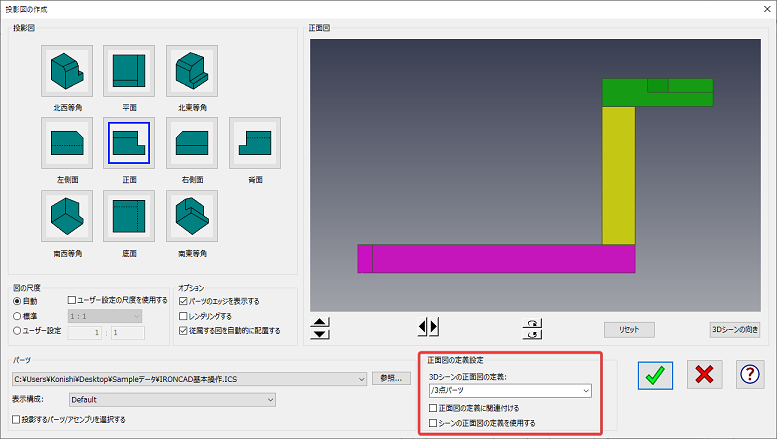
Task: Open the 1 : 1 standard scale dropdown
Action: [105, 316]
